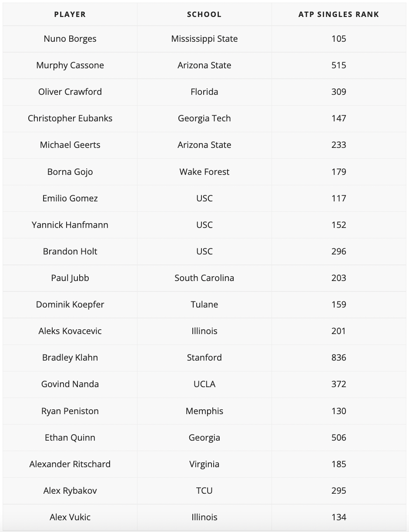
Task: Click on Ethan Quinn's name cell
Action: pyautogui.click(x=70, y=437)
